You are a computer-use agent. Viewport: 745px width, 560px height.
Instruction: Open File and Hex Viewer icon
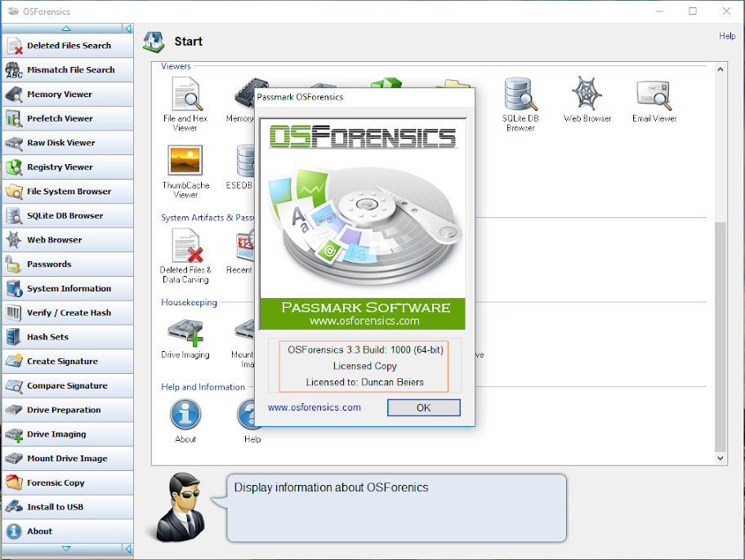[185, 104]
